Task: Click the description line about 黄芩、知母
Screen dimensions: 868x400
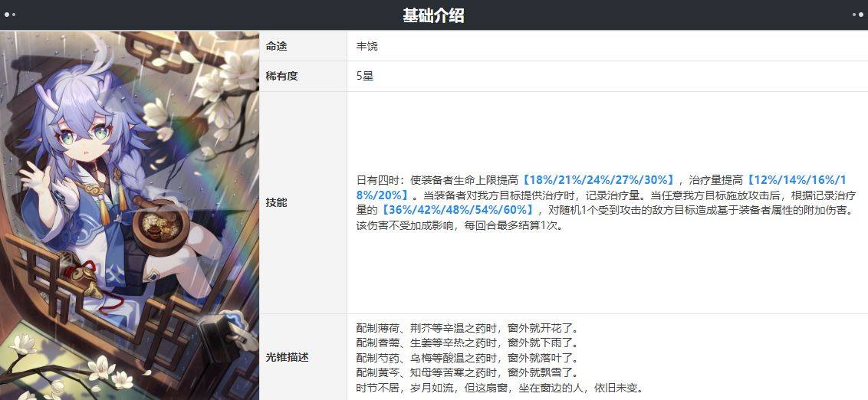Action: [x=467, y=373]
